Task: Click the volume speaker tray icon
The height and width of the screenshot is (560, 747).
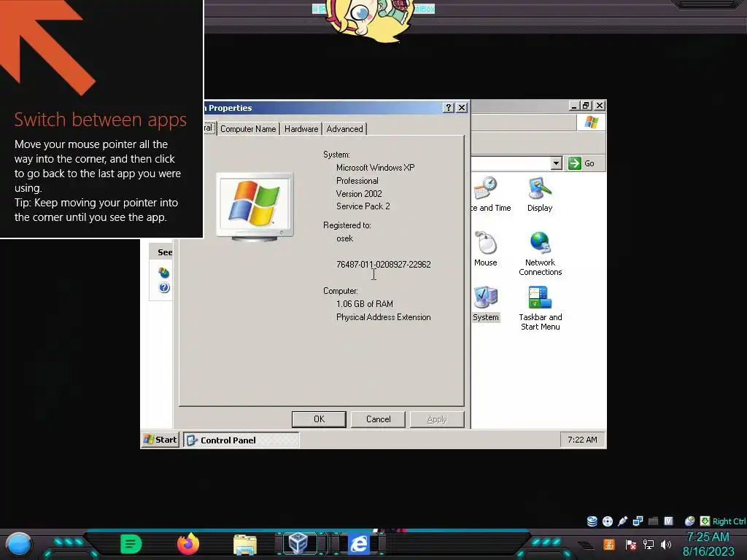Action: (x=666, y=544)
